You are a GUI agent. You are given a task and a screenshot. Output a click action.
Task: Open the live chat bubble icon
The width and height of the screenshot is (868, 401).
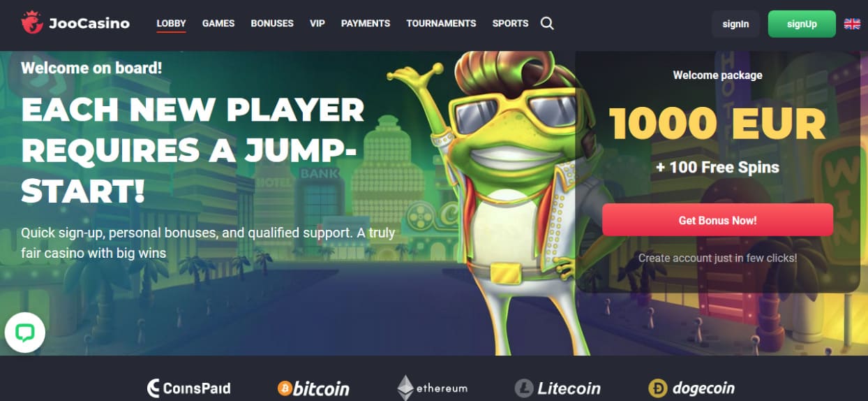(25, 333)
